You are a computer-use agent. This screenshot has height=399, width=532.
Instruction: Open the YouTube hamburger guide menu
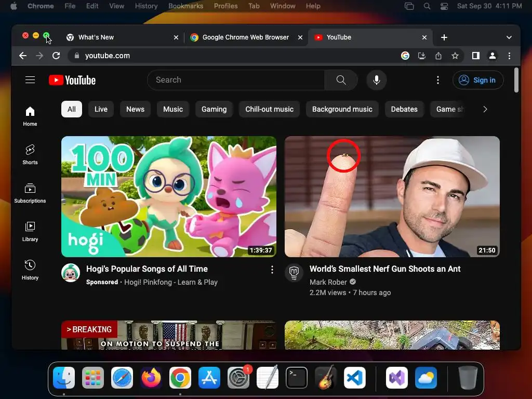point(30,79)
